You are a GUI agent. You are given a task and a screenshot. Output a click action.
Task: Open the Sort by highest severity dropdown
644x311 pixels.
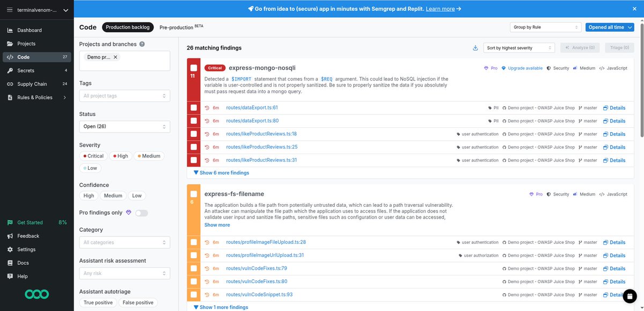click(519, 48)
